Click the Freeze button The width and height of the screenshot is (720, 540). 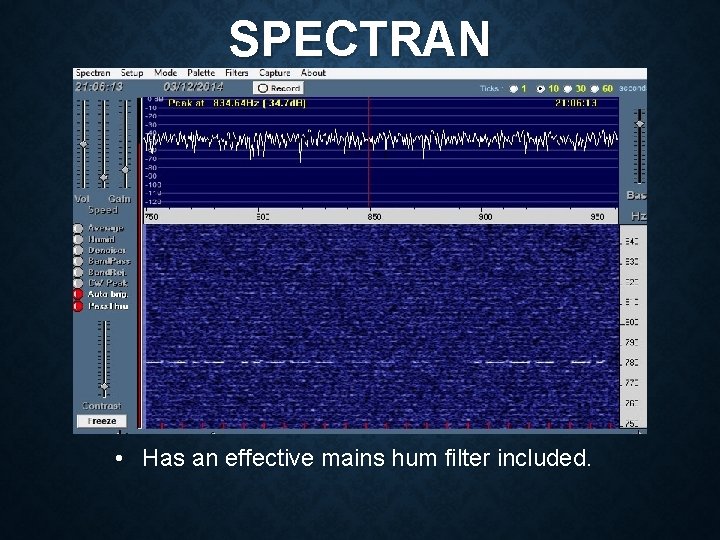[x=101, y=421]
